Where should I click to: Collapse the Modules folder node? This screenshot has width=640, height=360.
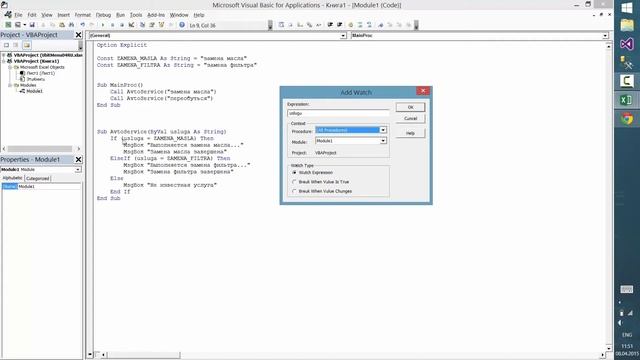[x=10, y=85]
